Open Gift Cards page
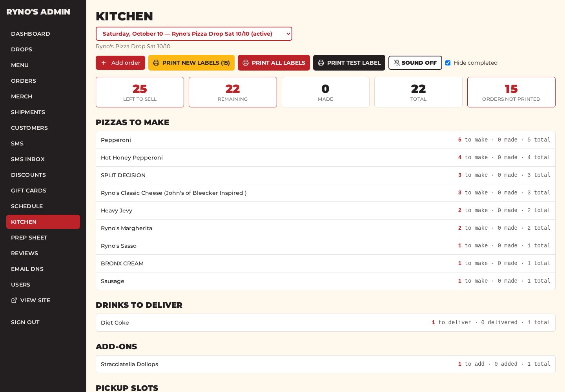 point(43,191)
